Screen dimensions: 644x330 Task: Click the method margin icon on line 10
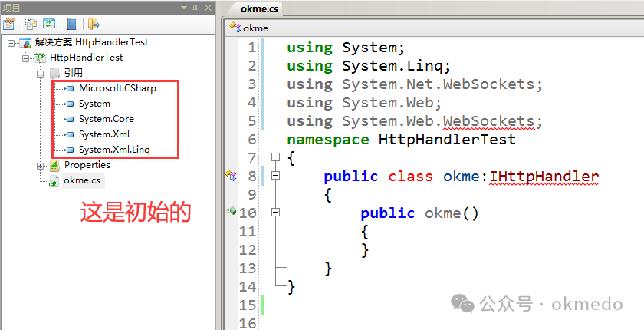click(232, 211)
